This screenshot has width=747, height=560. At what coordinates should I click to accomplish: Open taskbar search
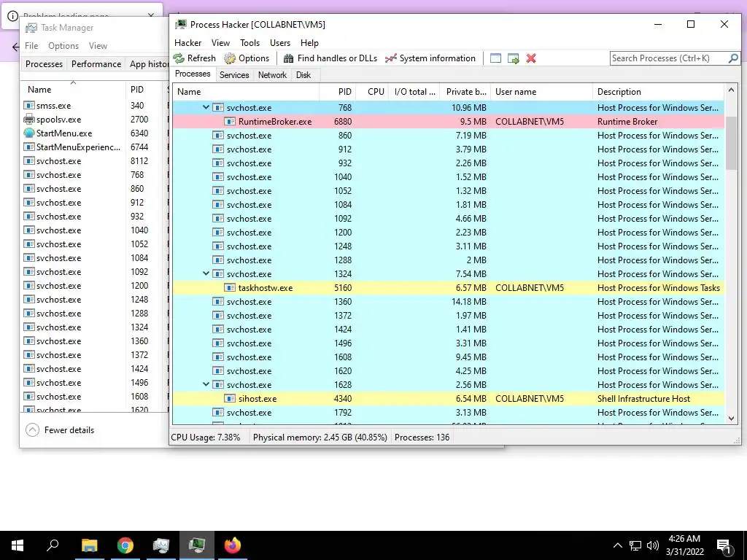coord(53,545)
